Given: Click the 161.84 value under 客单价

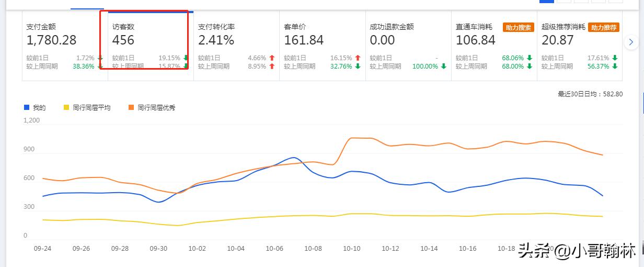Looking at the screenshot, I should 304,40.
